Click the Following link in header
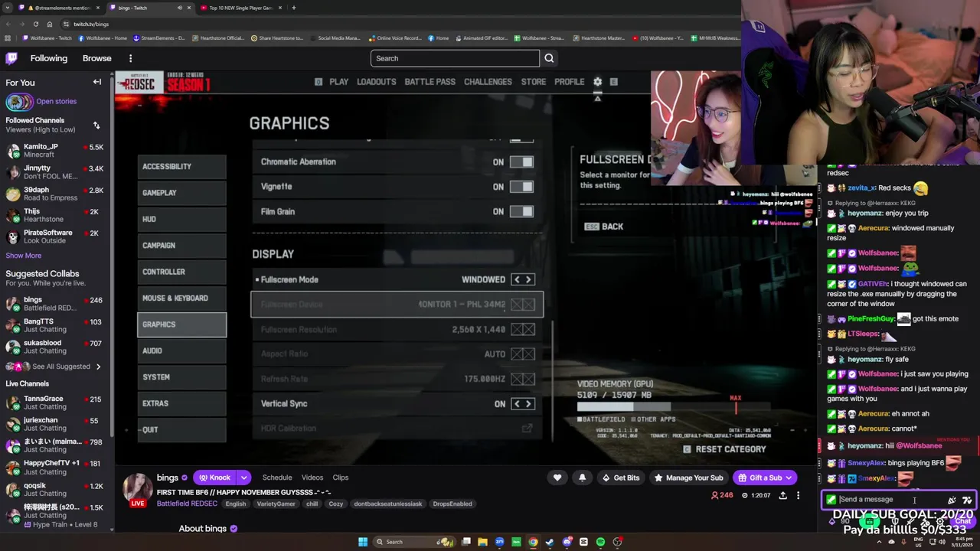This screenshot has width=980, height=551. pyautogui.click(x=49, y=58)
